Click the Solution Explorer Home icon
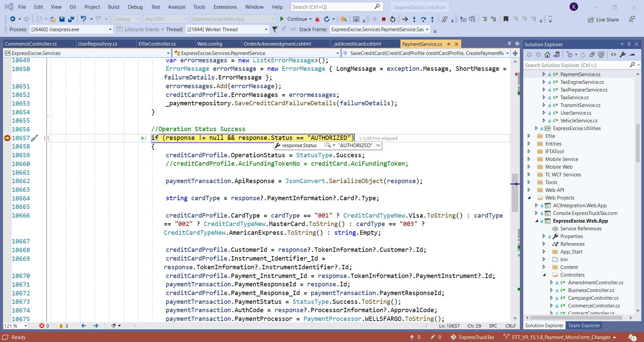This screenshot has width=644, height=342. tap(547, 55)
